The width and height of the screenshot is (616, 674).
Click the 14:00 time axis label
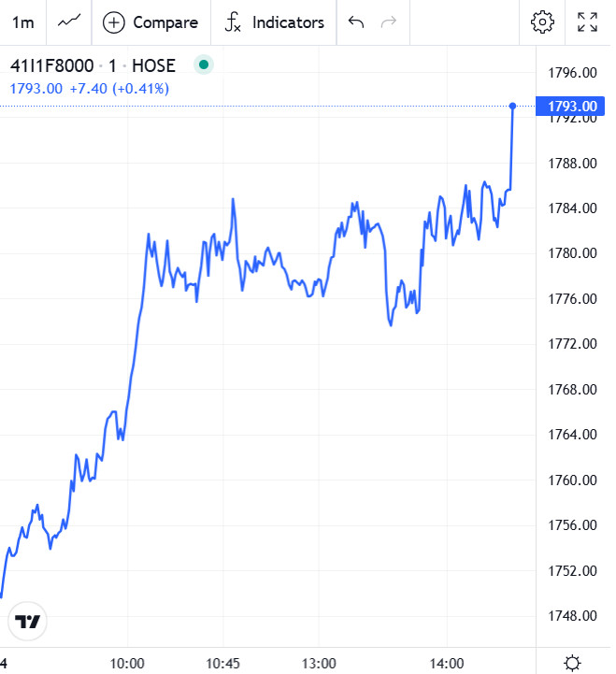[x=447, y=663]
